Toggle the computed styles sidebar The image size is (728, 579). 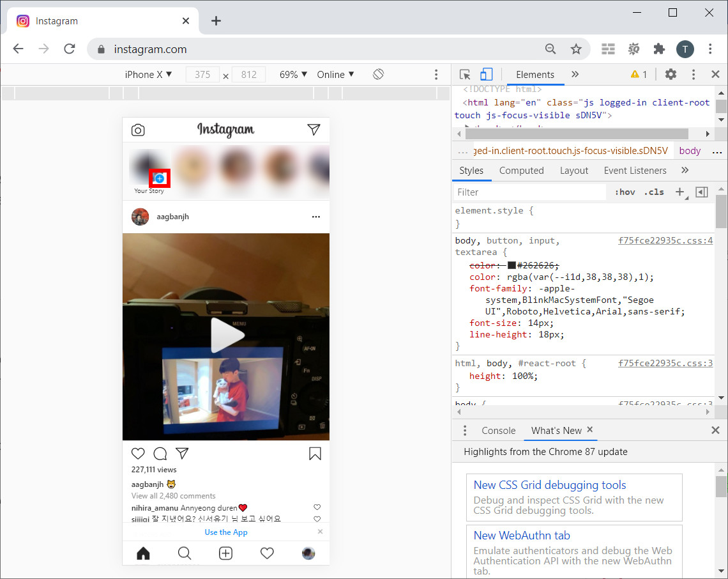pos(702,192)
